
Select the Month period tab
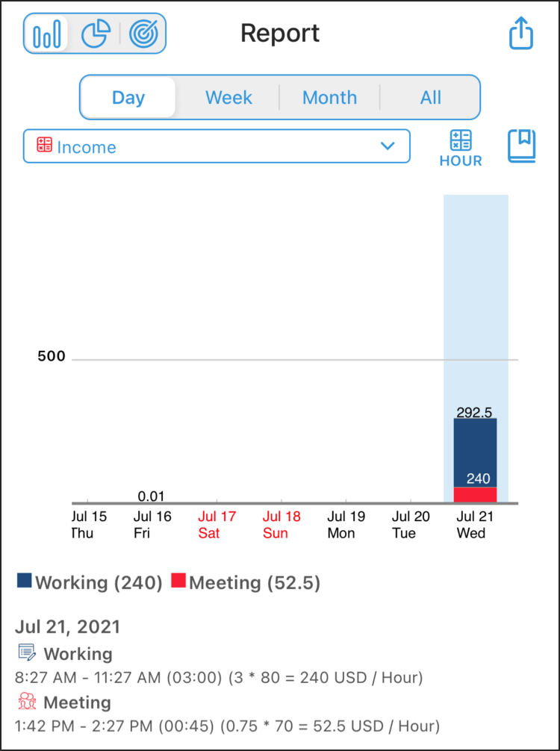click(329, 98)
